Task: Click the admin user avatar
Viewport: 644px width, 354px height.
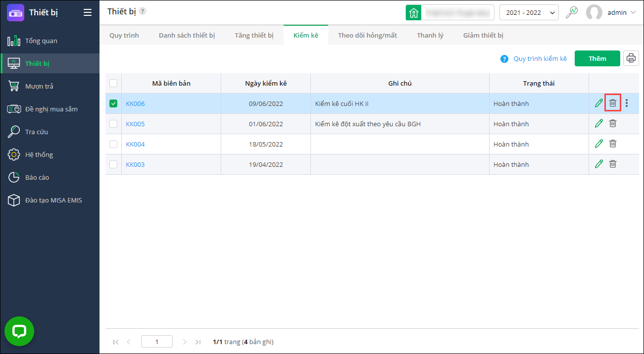Action: point(594,12)
